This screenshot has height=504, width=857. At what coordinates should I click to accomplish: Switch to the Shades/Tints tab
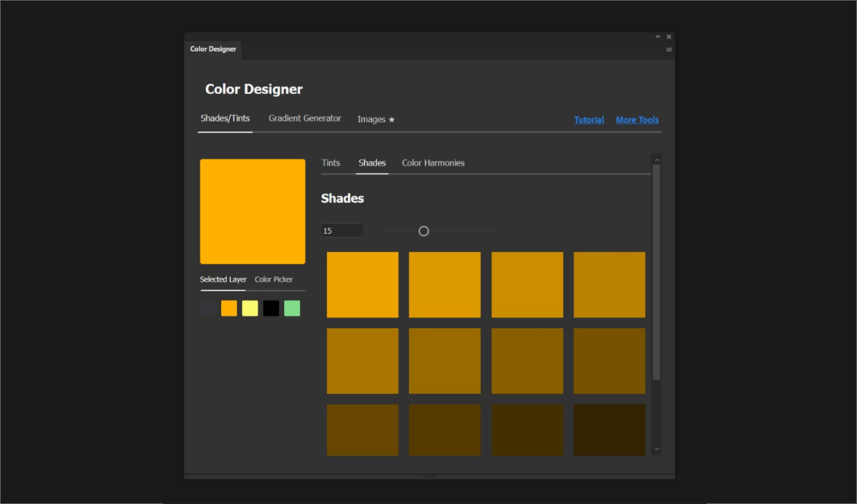[225, 118]
